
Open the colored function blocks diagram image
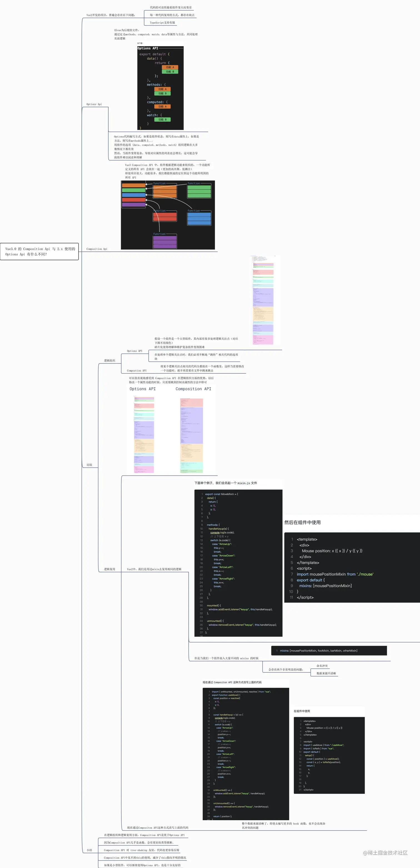[168, 215]
